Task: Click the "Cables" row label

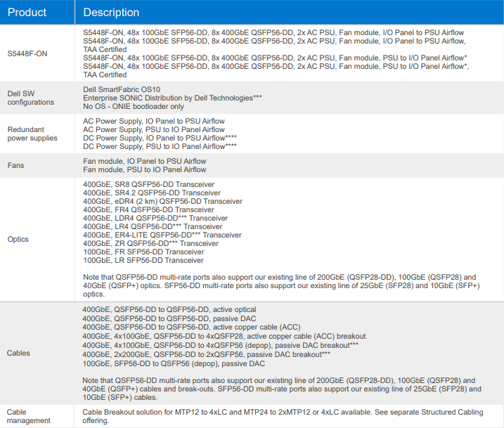Action: [x=20, y=352]
